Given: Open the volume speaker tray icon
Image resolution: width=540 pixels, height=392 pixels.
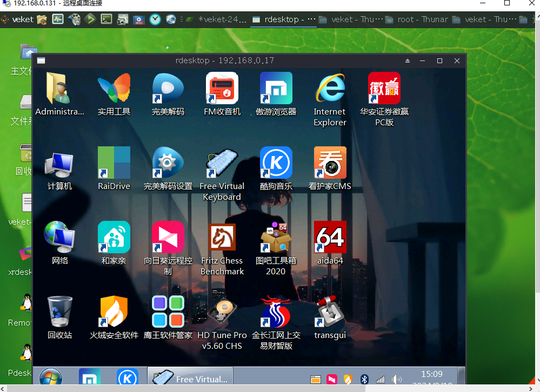Looking at the screenshot, I should 396,379.
